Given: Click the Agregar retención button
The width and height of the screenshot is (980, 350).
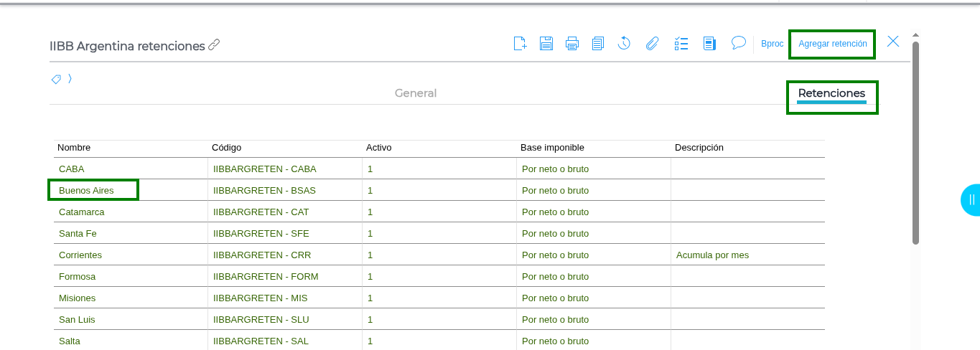Looking at the screenshot, I should pos(832,44).
